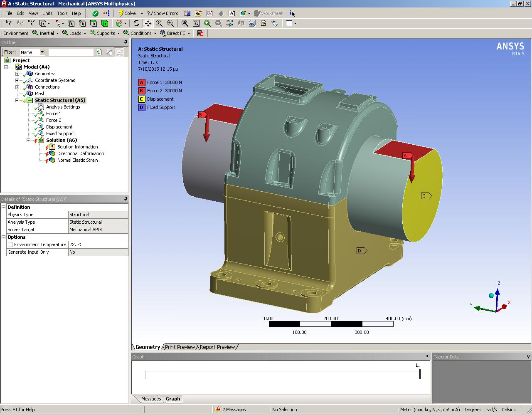Activate the Pan tool
Image resolution: width=532 pixels, height=415 pixels.
click(x=148, y=23)
